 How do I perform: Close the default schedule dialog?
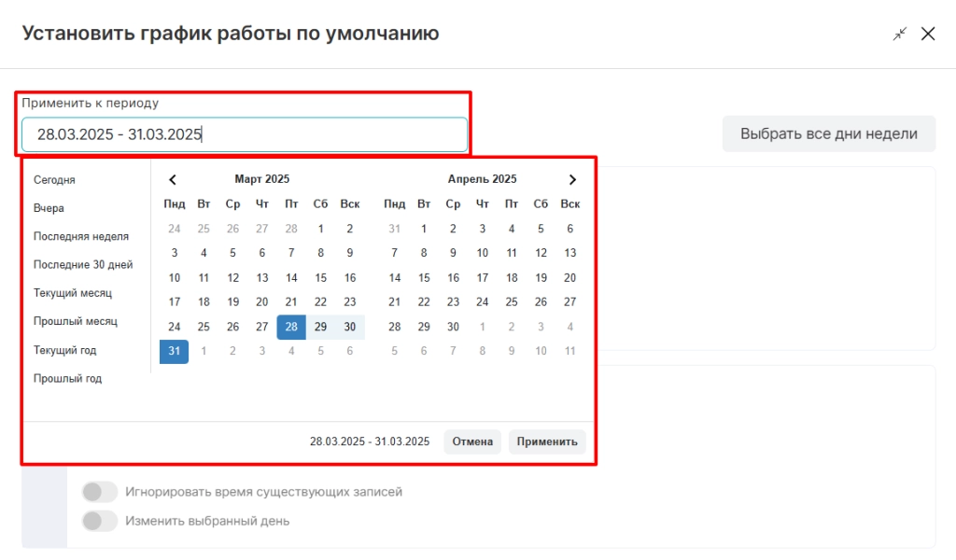928,35
